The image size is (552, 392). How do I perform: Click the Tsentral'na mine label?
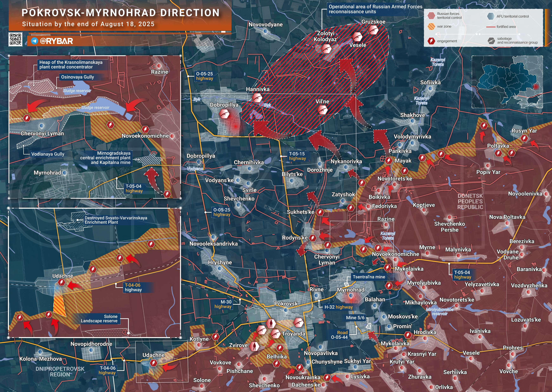pos(369,277)
